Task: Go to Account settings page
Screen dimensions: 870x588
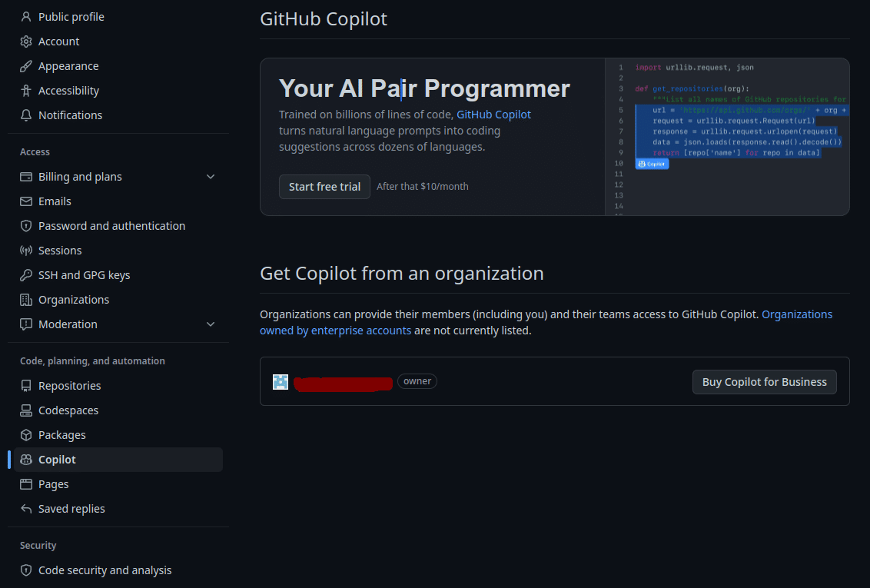Action: click(118, 42)
